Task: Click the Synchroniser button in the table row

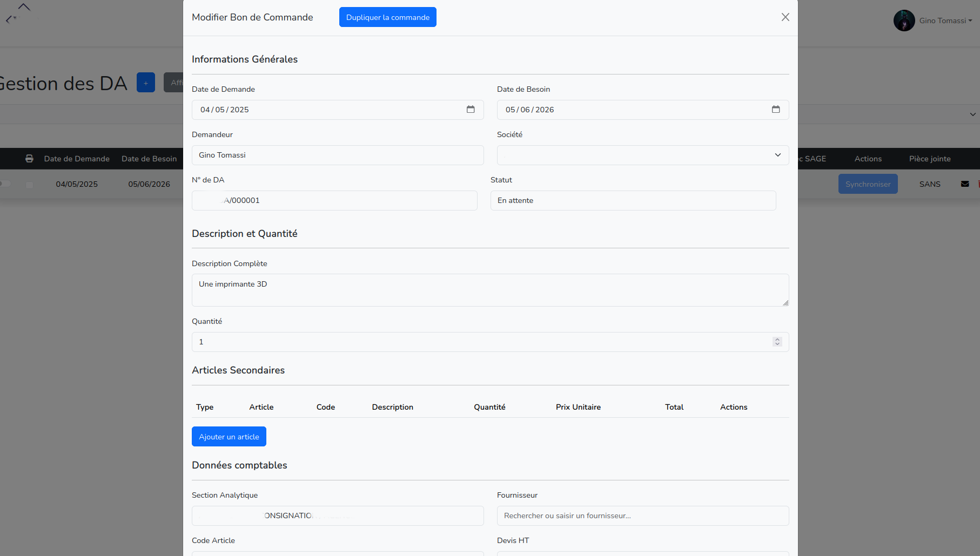Action: coord(868,184)
